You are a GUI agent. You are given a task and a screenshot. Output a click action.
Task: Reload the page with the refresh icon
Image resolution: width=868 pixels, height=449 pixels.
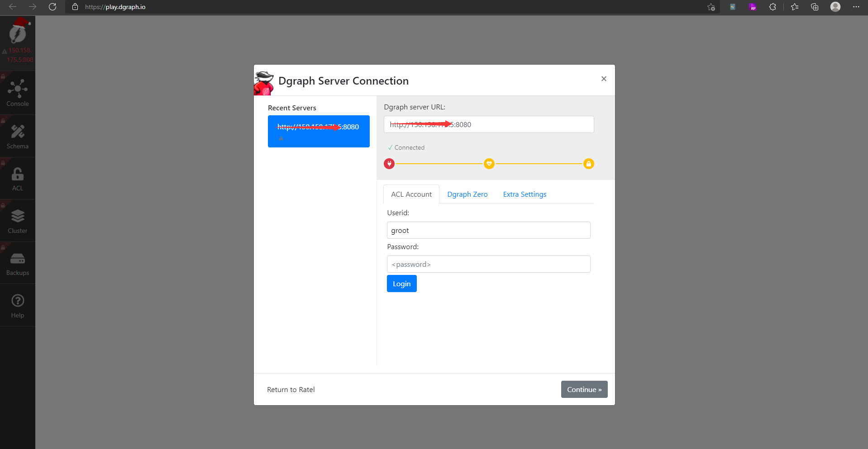click(52, 7)
